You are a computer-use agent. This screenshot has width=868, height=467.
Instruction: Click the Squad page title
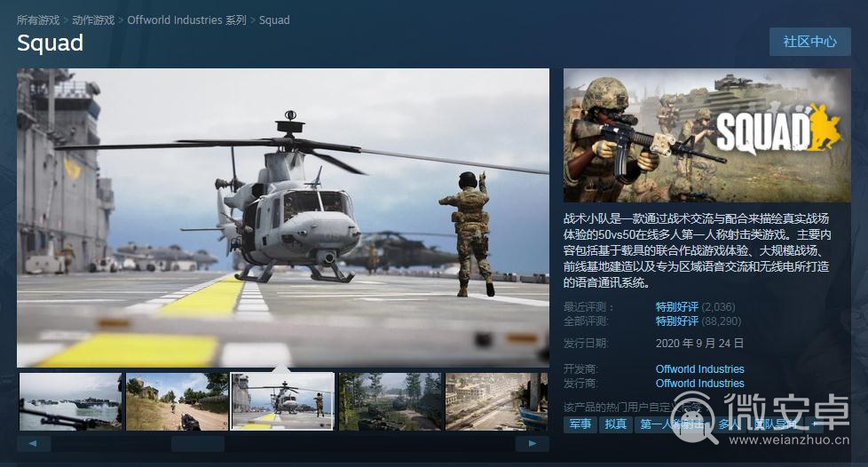(51, 44)
